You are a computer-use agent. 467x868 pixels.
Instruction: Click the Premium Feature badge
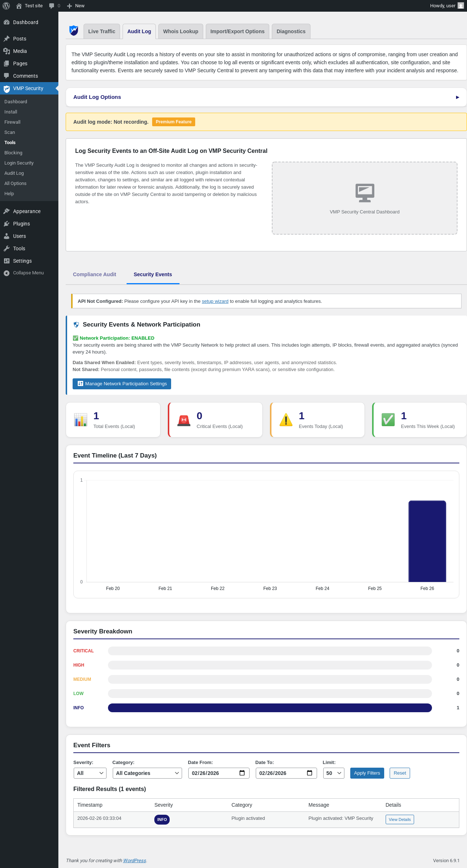(x=174, y=122)
